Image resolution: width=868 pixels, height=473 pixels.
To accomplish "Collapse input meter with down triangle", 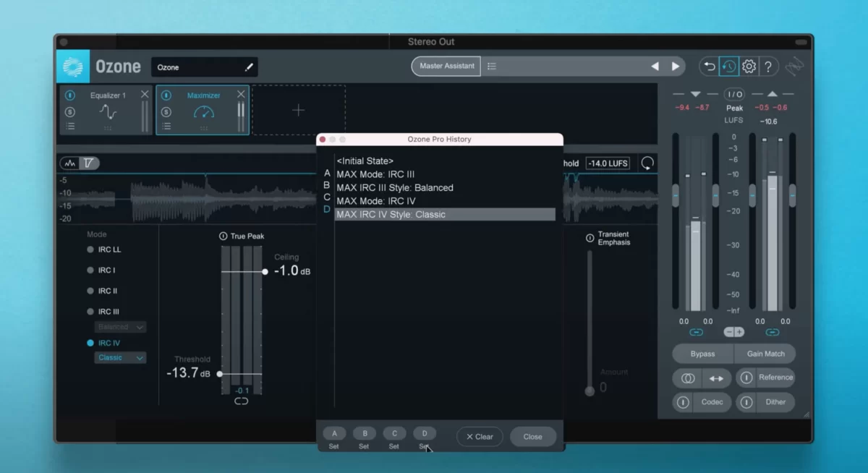I will pyautogui.click(x=696, y=94).
